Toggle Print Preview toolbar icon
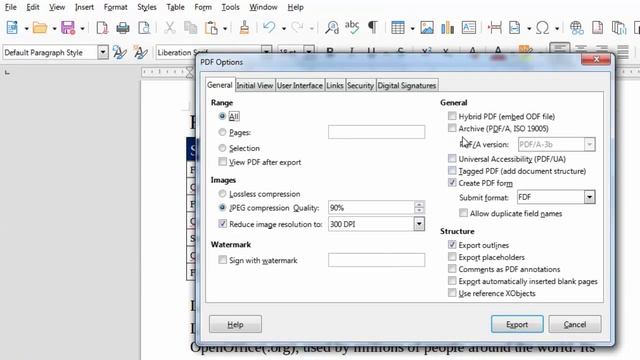This screenshot has width=640, height=360. coord(144,28)
